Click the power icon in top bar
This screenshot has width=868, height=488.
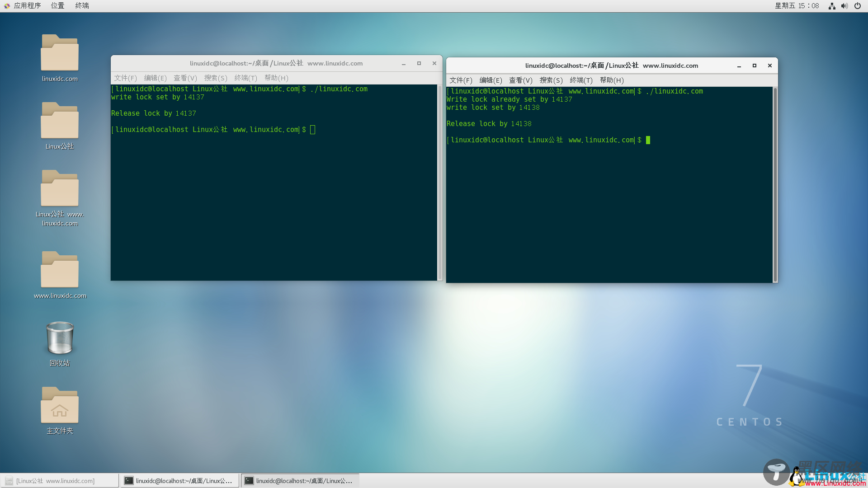coord(858,6)
